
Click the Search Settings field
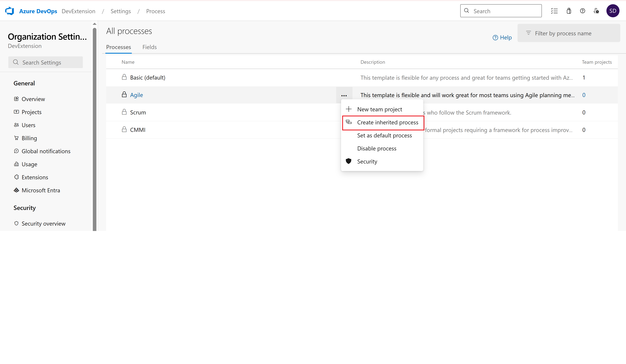[46, 63]
